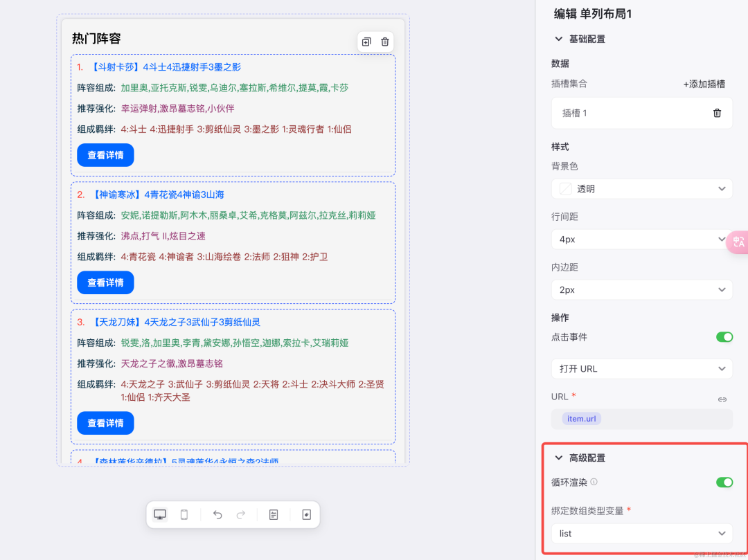The width and height of the screenshot is (748, 560).
Task: Collapse the 高级配置 section
Action: [559, 458]
